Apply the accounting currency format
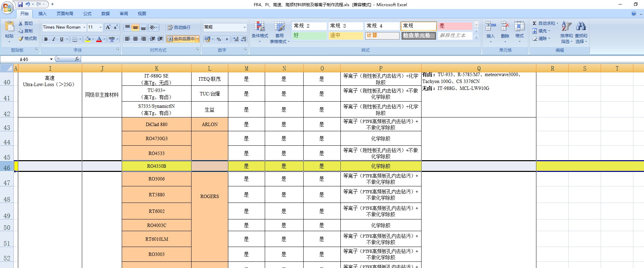 coord(207,39)
